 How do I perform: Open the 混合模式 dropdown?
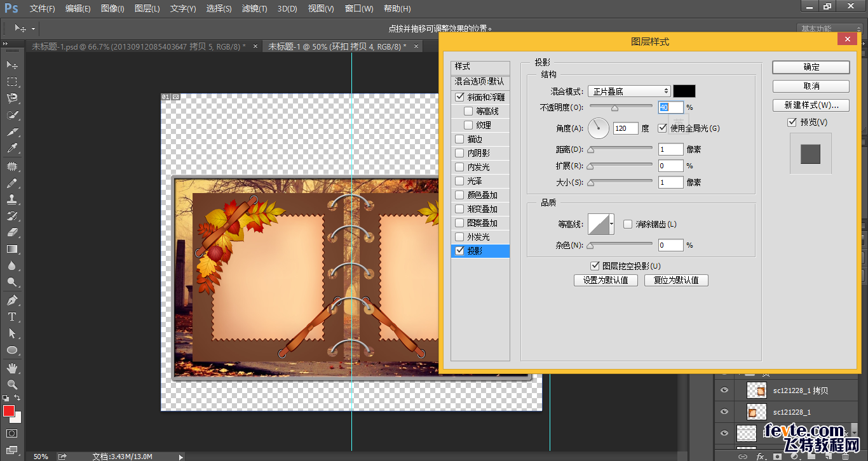click(x=628, y=91)
